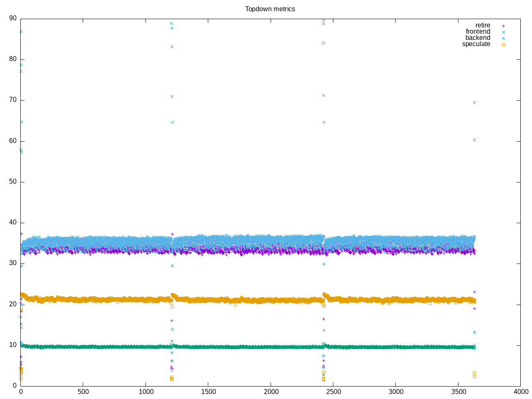532x399 pixels.
Task: Select the 'speculate' legend label
Action: click(476, 44)
